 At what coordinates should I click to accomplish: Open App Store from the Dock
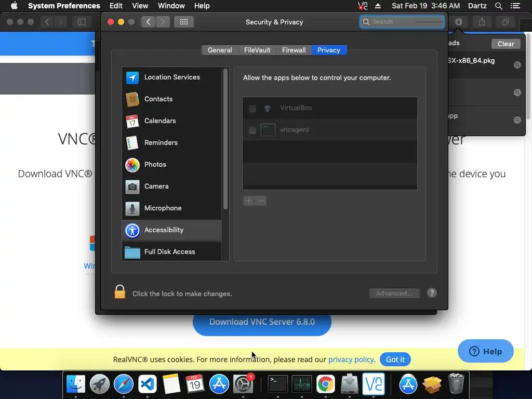[219, 384]
